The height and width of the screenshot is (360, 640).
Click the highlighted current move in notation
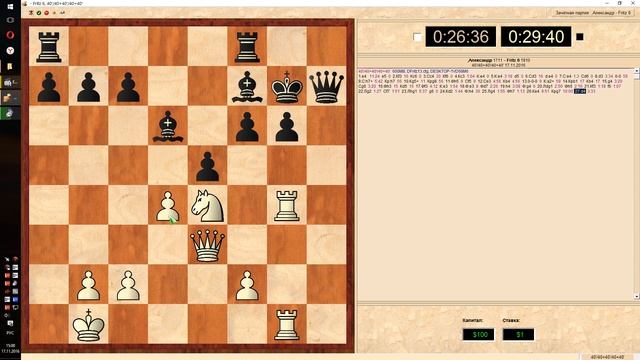point(580,91)
